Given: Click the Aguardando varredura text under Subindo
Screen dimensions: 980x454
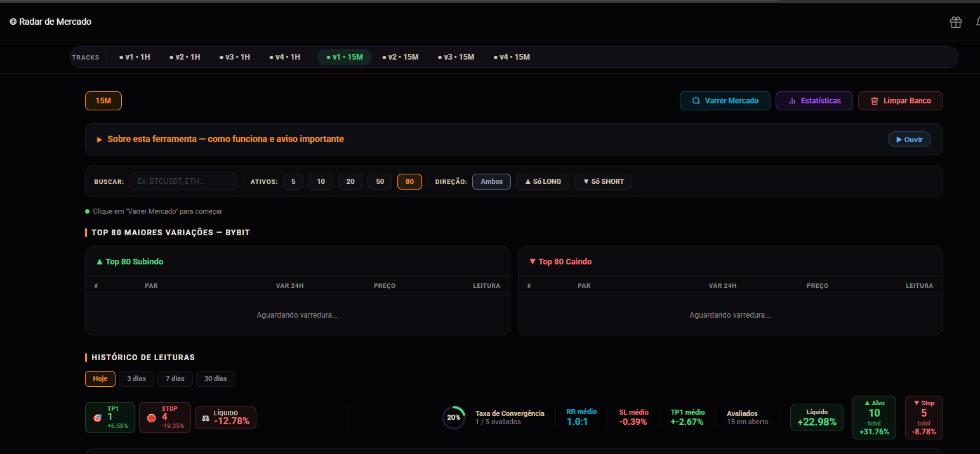Looking at the screenshot, I should click(x=297, y=315).
